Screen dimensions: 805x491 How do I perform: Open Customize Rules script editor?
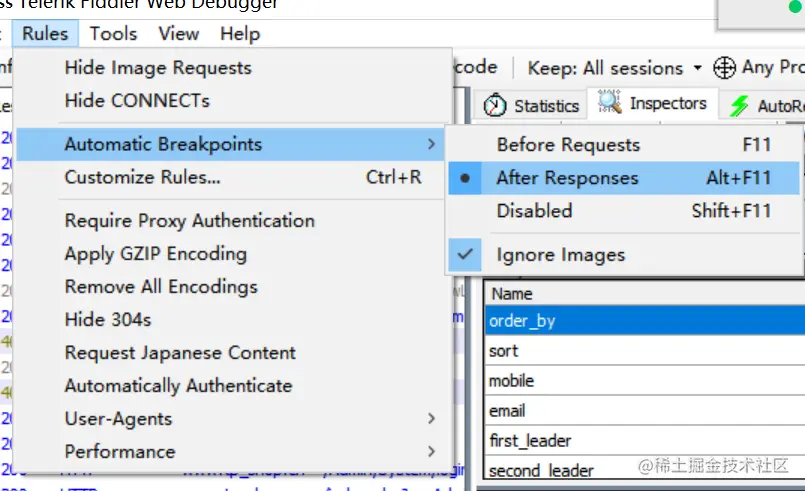pyautogui.click(x=233, y=177)
